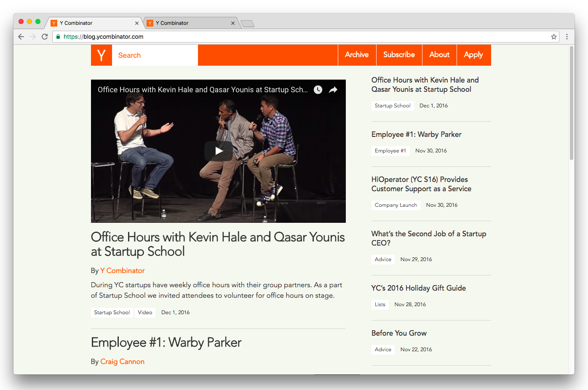Click the share arrow icon on video
Screen dimensions: 588x390
[x=333, y=90]
